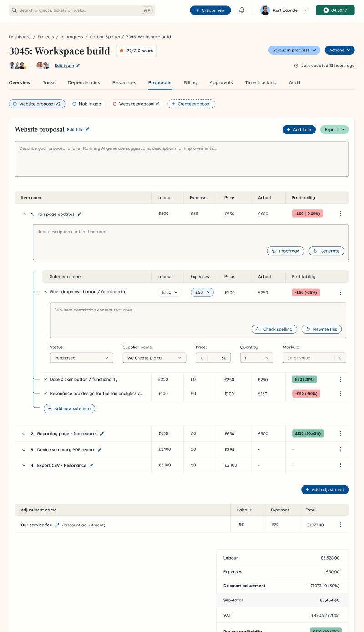The width and height of the screenshot is (364, 632).
Task: Expand Reporting page - fan reports
Action: (24, 434)
